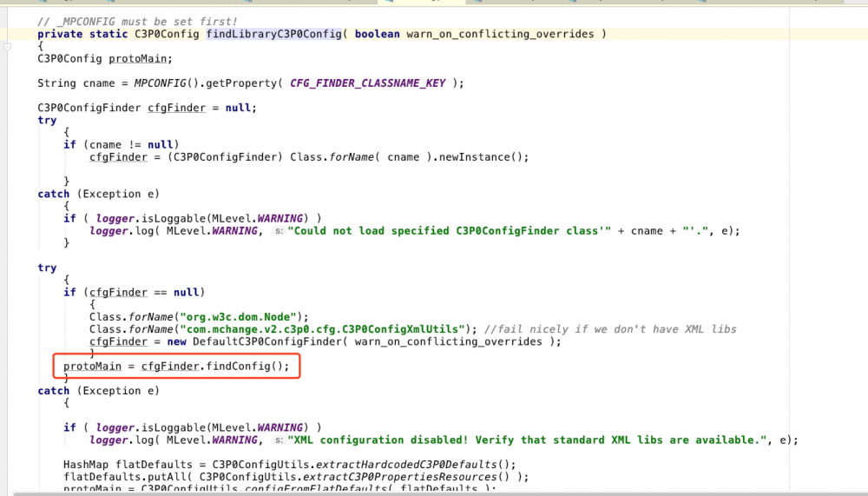Click the string "XML configuration disabled! Verify that standard XML libs are available."
The image size is (868, 496).
click(527, 440)
